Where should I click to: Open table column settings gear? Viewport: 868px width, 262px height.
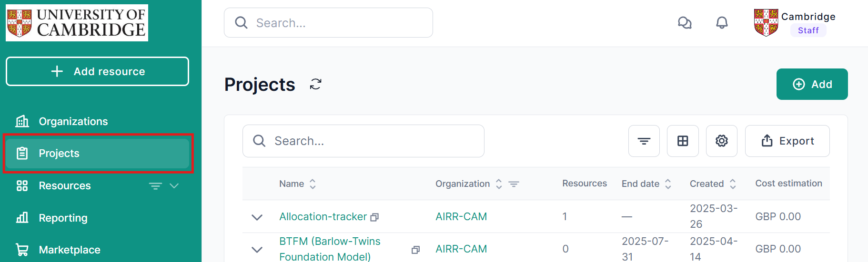click(721, 141)
